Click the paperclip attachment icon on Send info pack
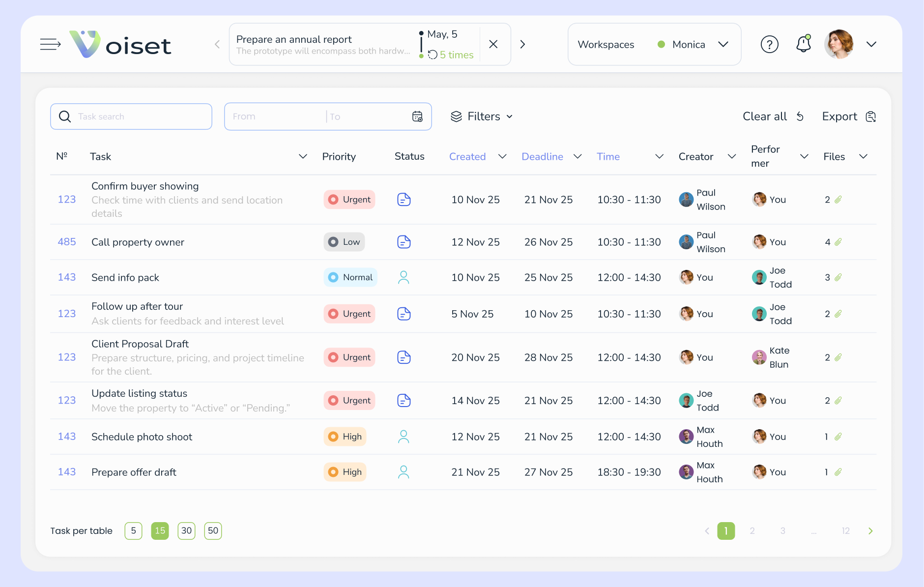The width and height of the screenshot is (924, 587). click(838, 277)
